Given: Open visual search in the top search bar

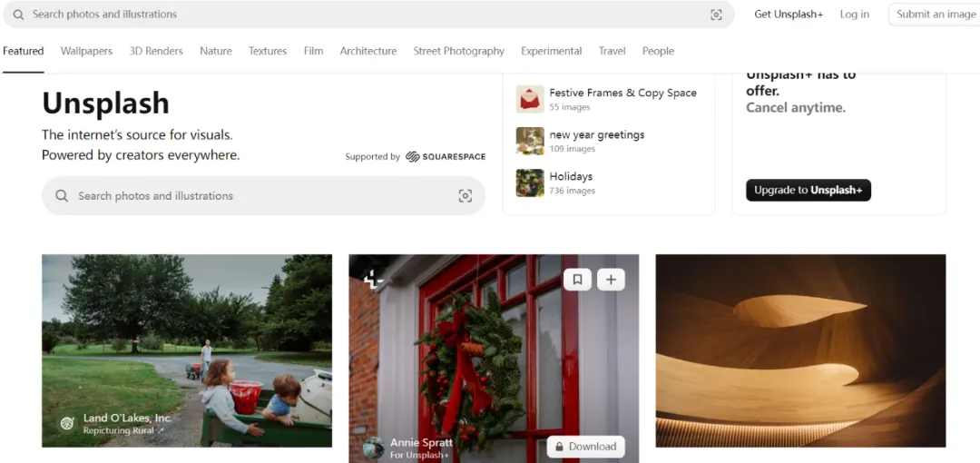Looking at the screenshot, I should click(716, 15).
